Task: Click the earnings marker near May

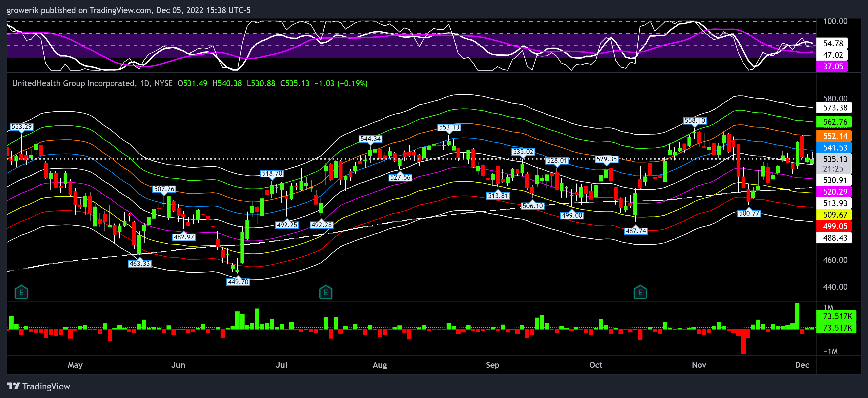Action: point(21,292)
